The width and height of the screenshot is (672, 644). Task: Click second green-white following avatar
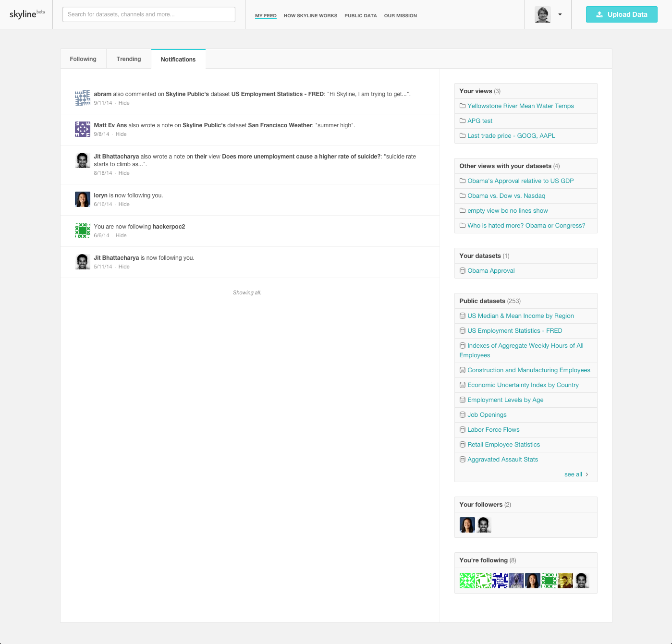484,581
